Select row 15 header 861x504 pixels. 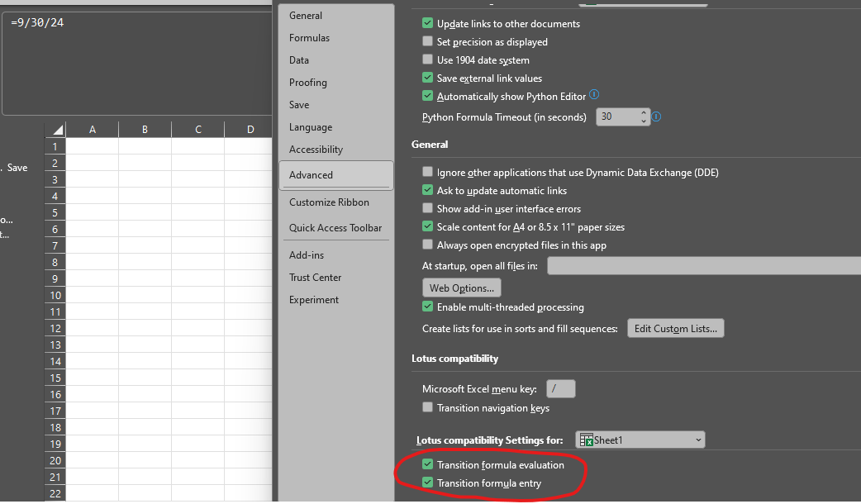coord(55,378)
